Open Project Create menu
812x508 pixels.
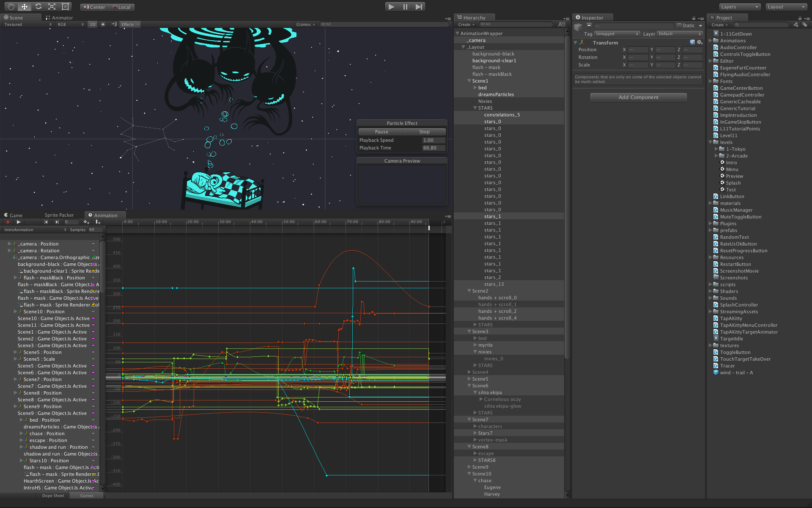tap(719, 25)
